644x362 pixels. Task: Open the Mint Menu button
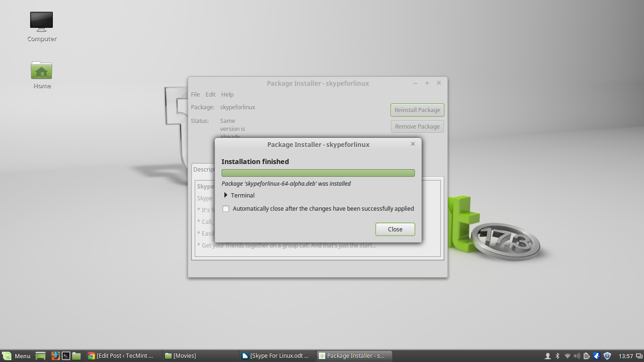point(17,356)
